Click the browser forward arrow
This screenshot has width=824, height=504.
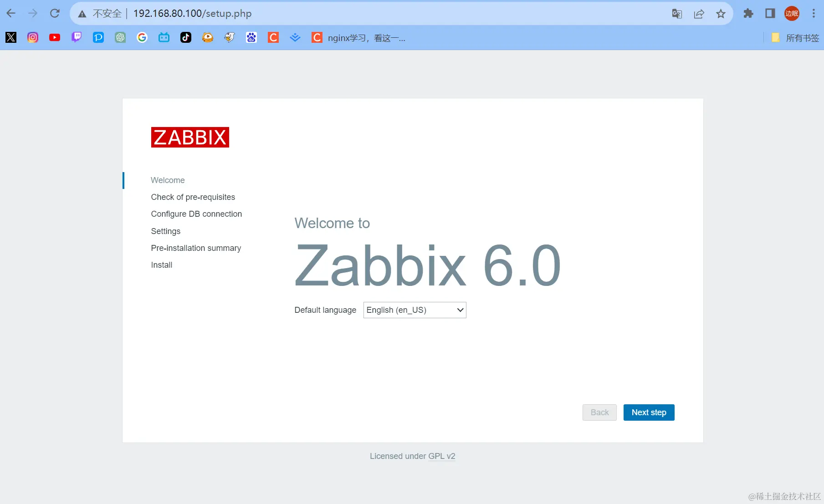click(33, 13)
